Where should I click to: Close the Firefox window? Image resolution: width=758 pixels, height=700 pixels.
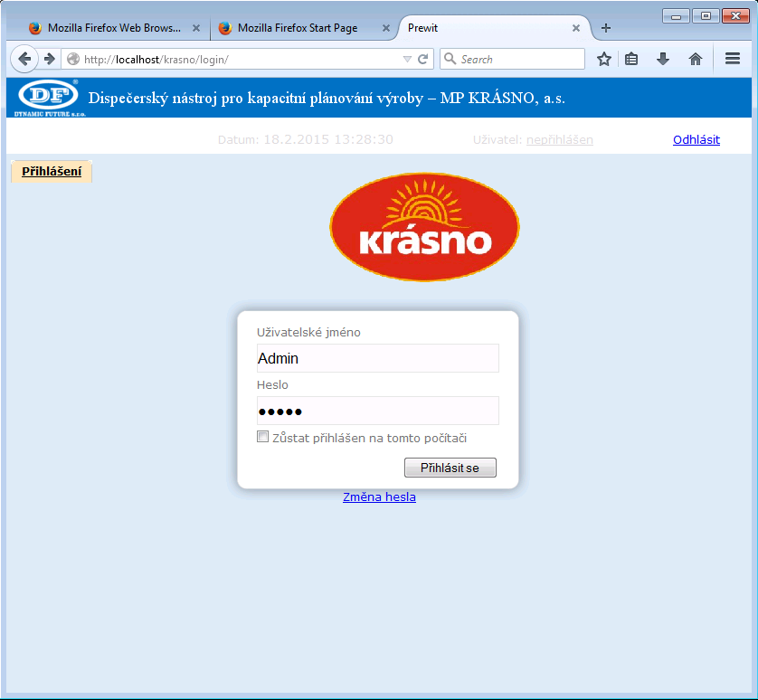735,16
